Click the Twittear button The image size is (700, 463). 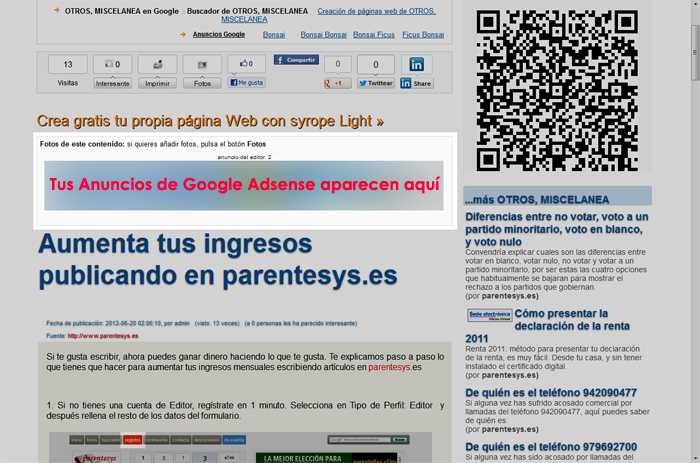pos(376,83)
